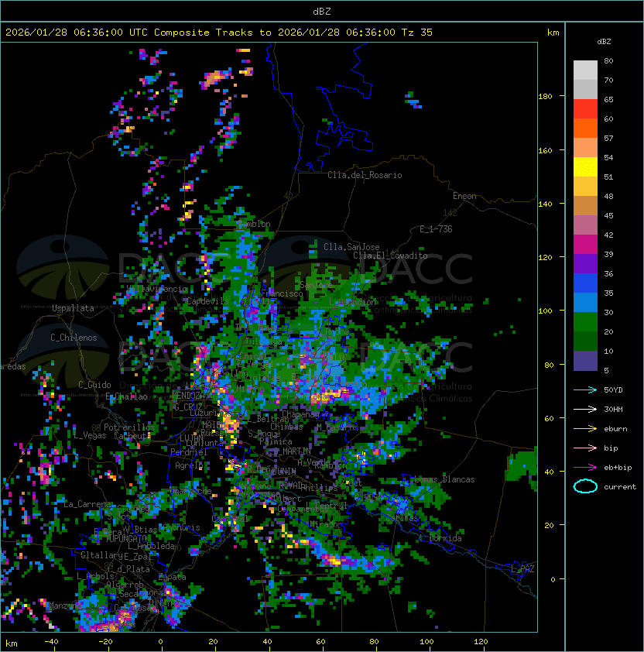Click the 'L_Vegas' map label
Viewport: 644px width, 652px height.
coord(90,435)
